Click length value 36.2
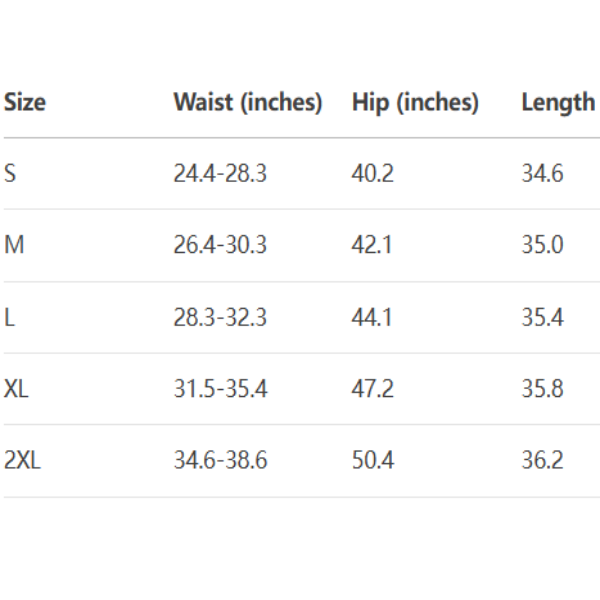 [542, 461]
